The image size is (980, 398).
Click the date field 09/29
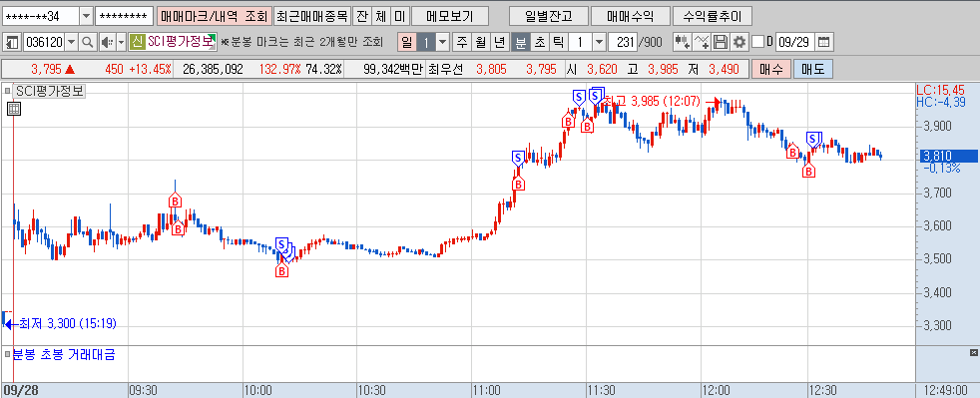point(795,43)
